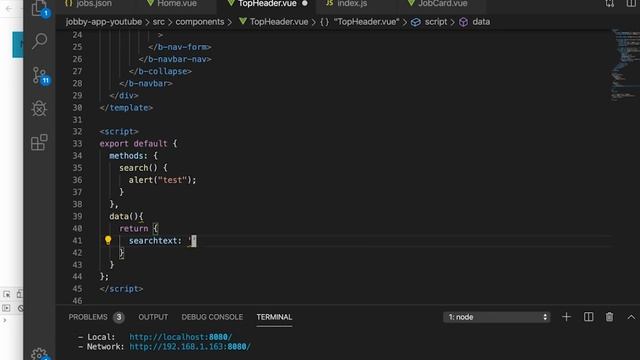Click the closing </template> tag
This screenshot has width=640, height=360.
(x=126, y=108)
